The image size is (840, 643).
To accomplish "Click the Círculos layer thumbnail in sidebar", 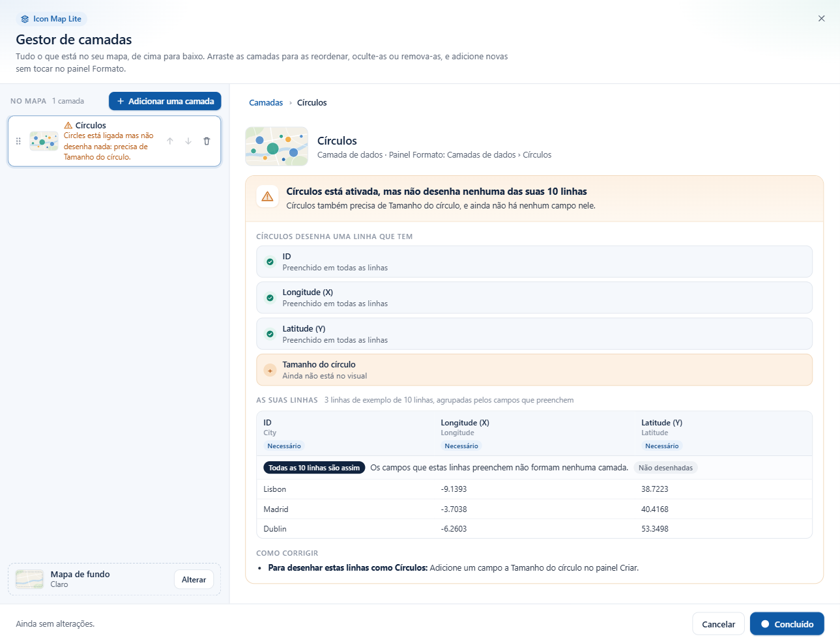I will (x=44, y=141).
